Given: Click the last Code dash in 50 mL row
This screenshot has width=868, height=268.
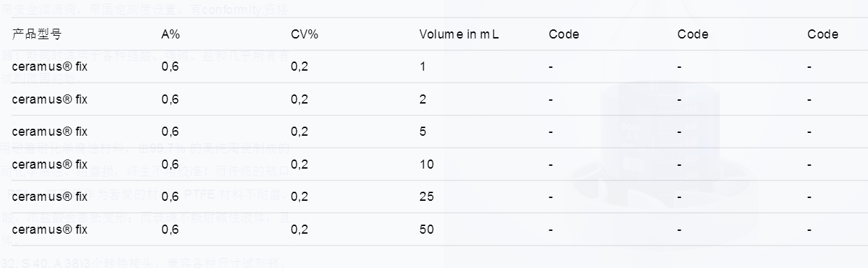Looking at the screenshot, I should pos(809,230).
